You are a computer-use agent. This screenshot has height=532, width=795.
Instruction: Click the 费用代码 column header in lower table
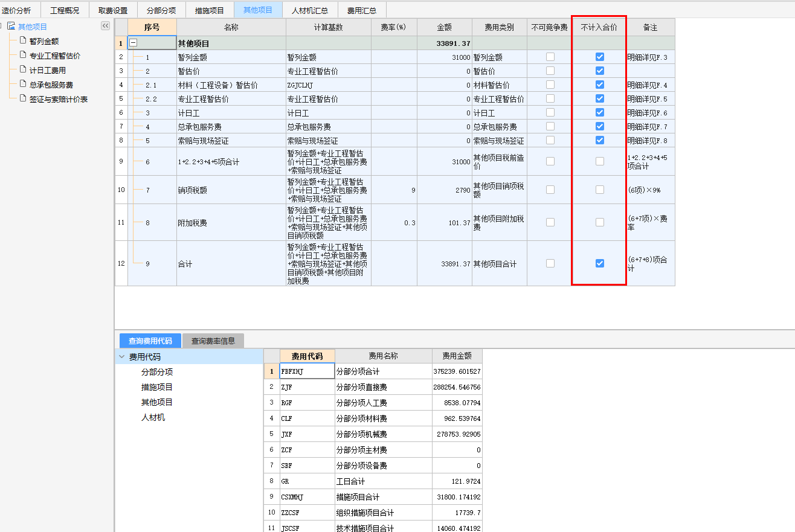tap(307, 356)
